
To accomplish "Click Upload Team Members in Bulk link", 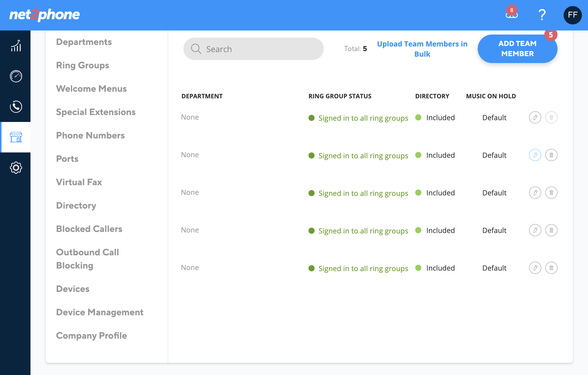I will click(422, 49).
